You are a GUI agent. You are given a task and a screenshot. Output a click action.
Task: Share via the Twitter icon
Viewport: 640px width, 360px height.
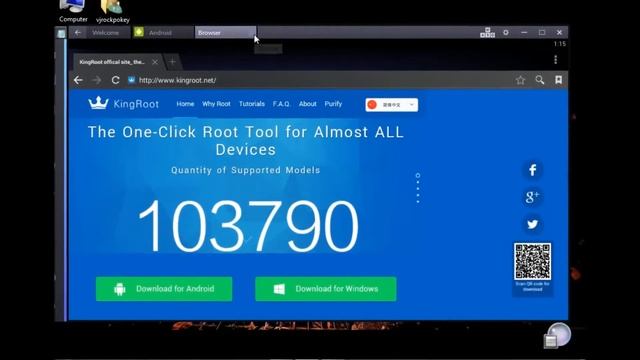click(x=532, y=224)
